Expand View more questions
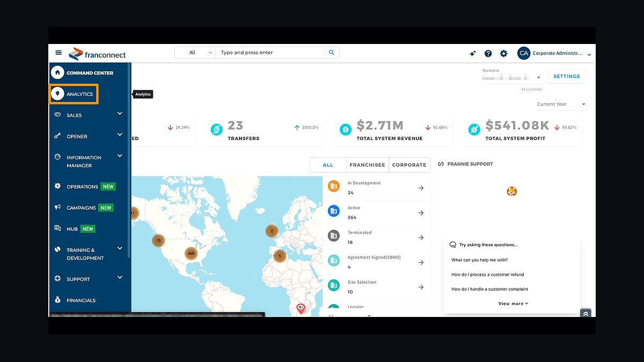644x362 pixels. [513, 304]
